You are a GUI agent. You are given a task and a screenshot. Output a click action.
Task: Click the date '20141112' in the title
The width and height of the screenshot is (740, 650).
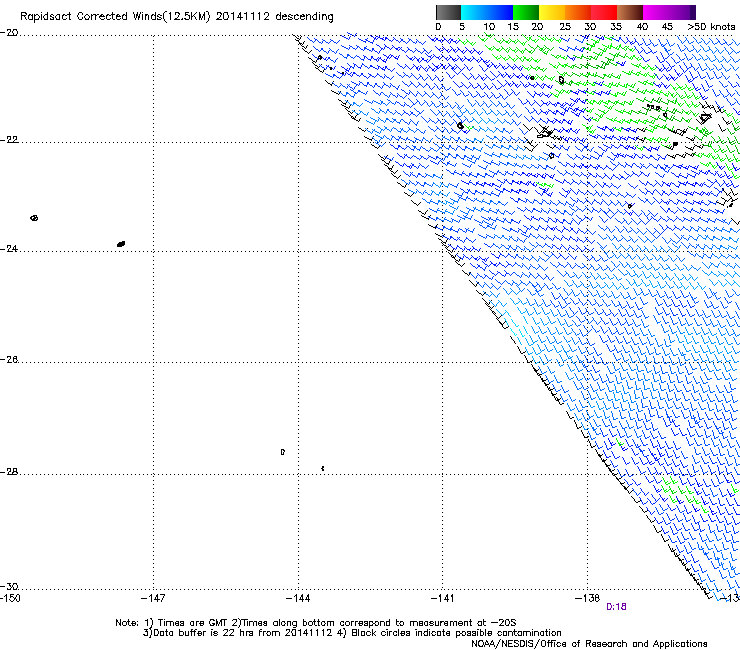(243, 16)
